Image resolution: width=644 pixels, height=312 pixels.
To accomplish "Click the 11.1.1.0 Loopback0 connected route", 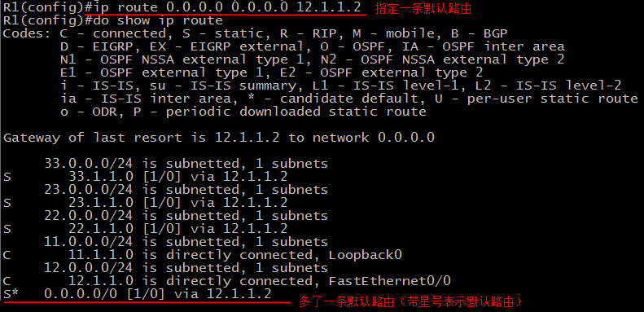I will tap(202, 255).
